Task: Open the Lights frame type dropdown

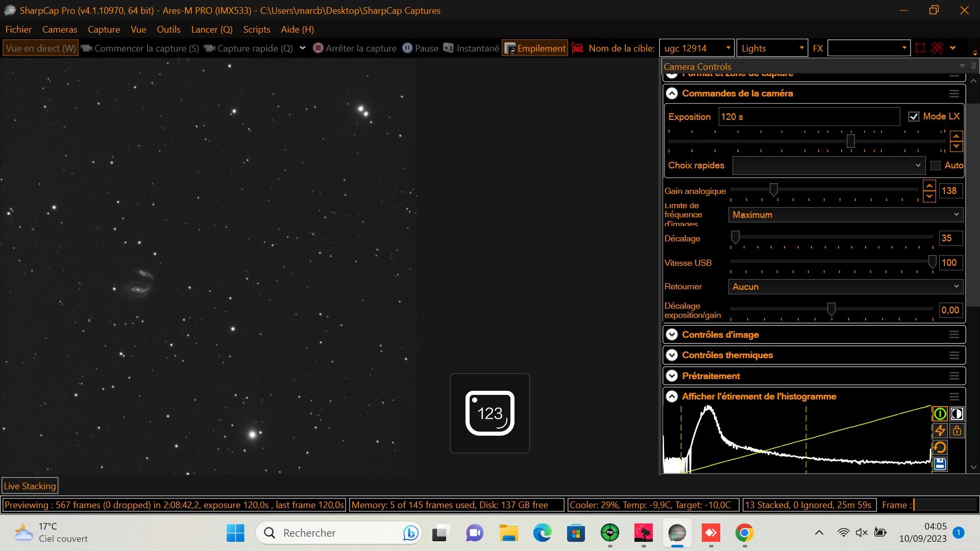Action: pos(801,48)
